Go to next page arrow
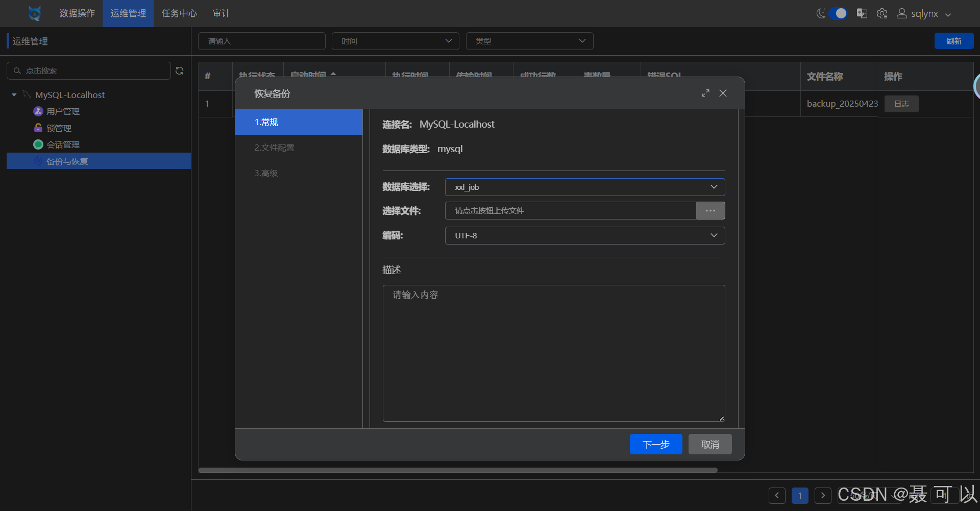This screenshot has height=511, width=980. coord(823,495)
